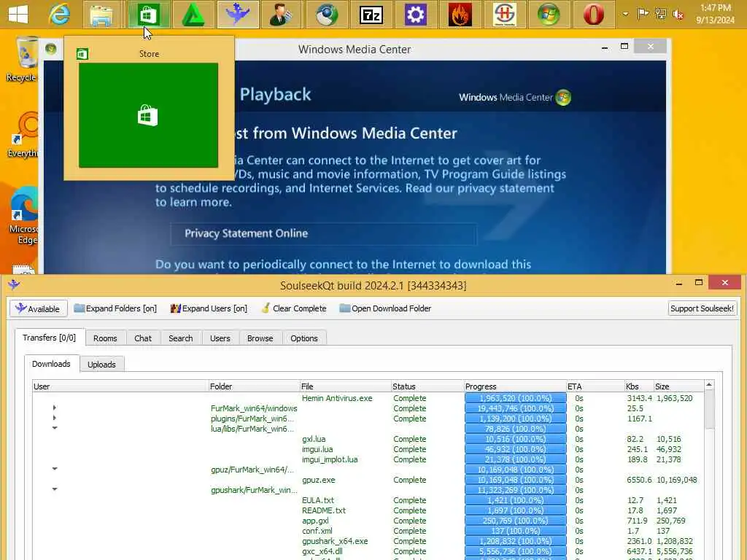747x560 pixels.
Task: Click the Soulseek bird title bar icon
Action: [14, 285]
